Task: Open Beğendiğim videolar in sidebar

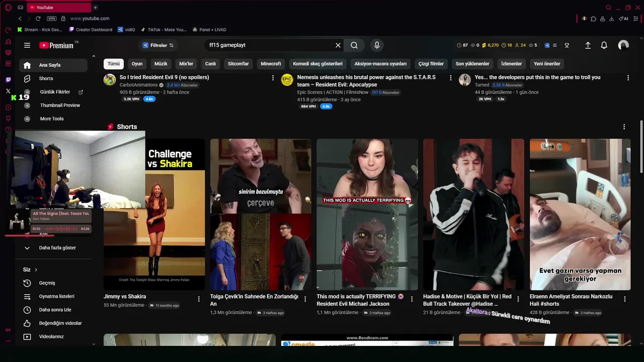Action: click(x=53, y=323)
